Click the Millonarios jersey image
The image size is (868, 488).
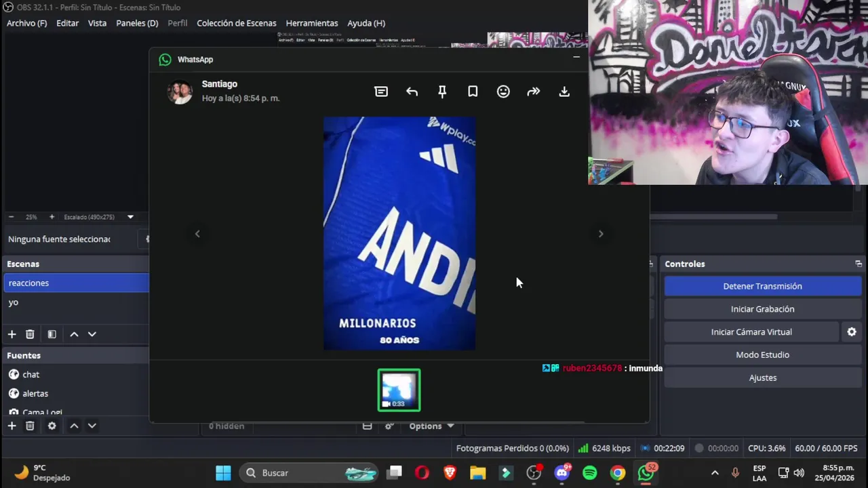pos(399,233)
